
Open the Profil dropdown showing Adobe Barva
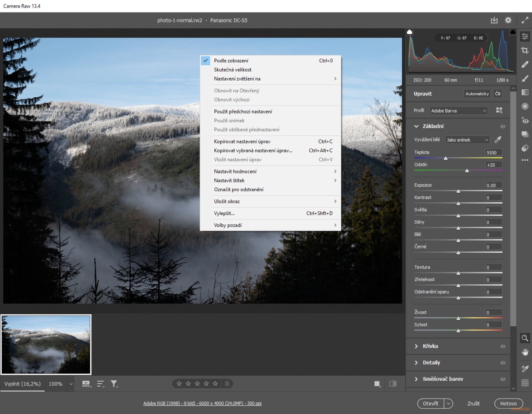pos(458,111)
